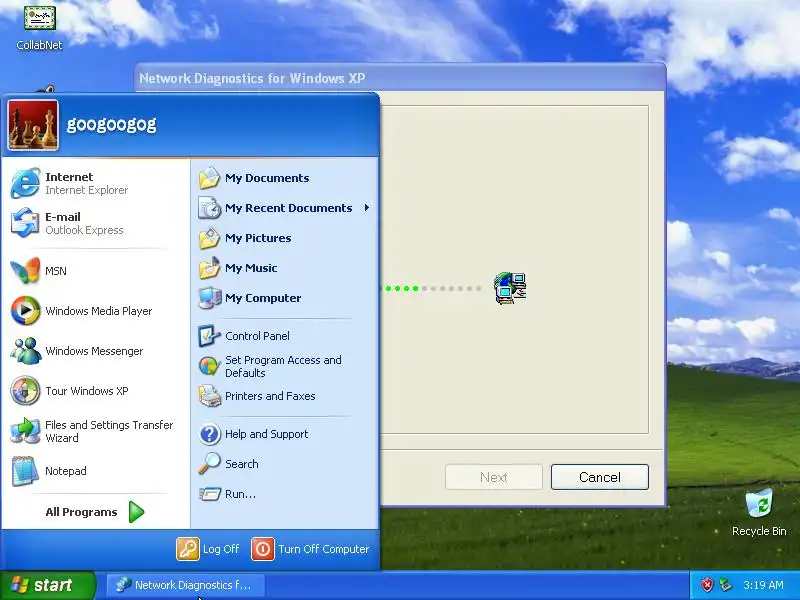Choose Help and Support menu label
Viewport: 800px width, 600px height.
(x=266, y=434)
